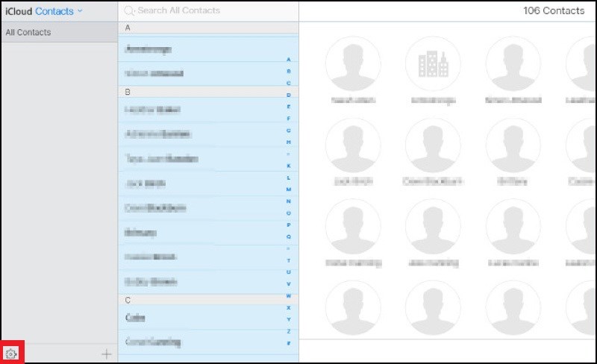Jump to letter O in alphabet index

[289, 213]
